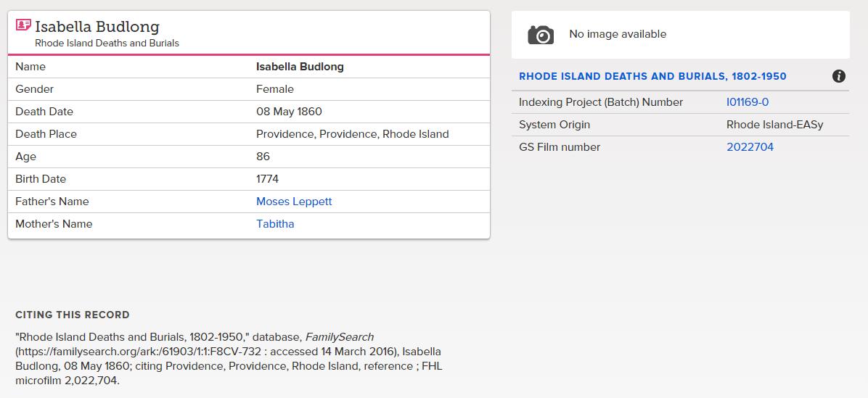Open GS Film number 2022704 link
The image size is (868, 398).
pos(750,147)
